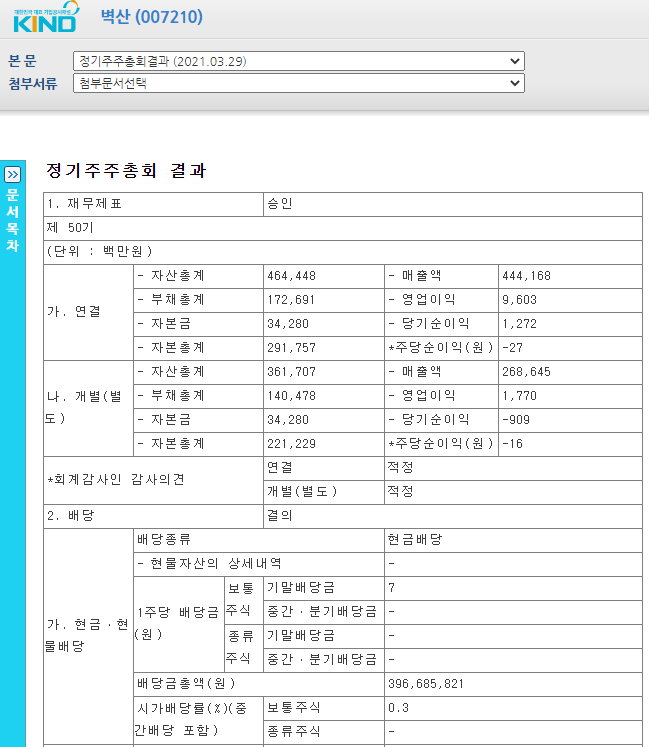649x747 pixels.
Task: Click the '가. 연결' row header
Action: pyautogui.click(x=88, y=312)
